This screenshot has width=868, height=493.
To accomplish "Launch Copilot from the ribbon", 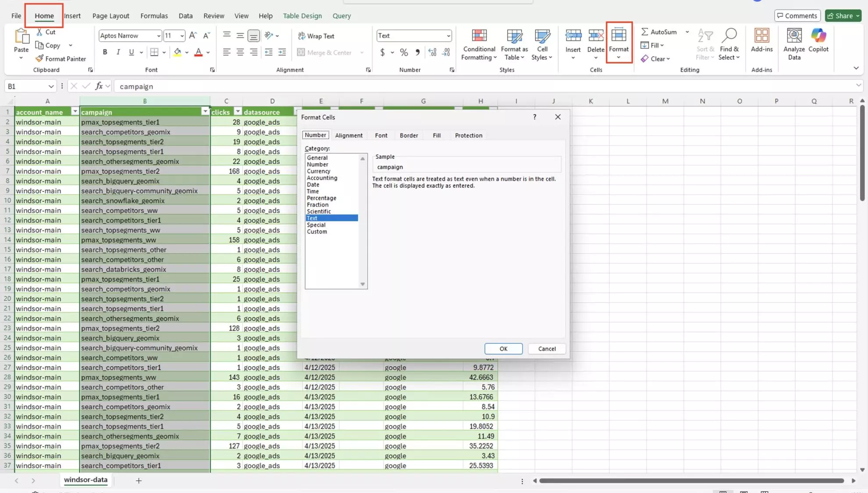I will tap(818, 42).
